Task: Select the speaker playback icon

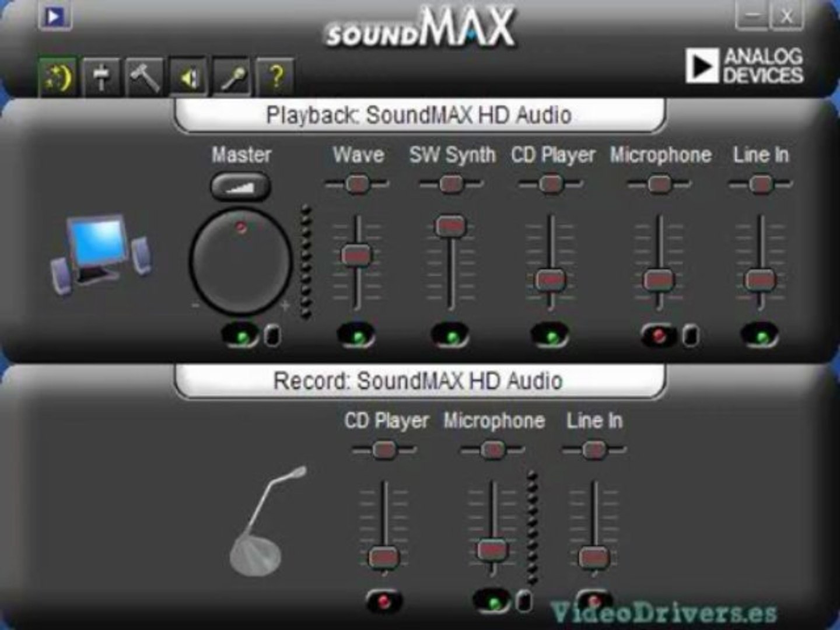Action: tap(189, 76)
